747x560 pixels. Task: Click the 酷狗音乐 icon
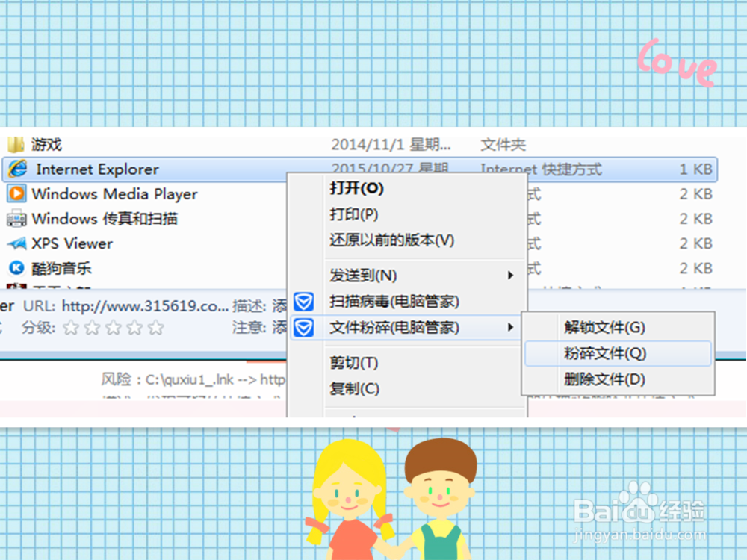(16, 268)
